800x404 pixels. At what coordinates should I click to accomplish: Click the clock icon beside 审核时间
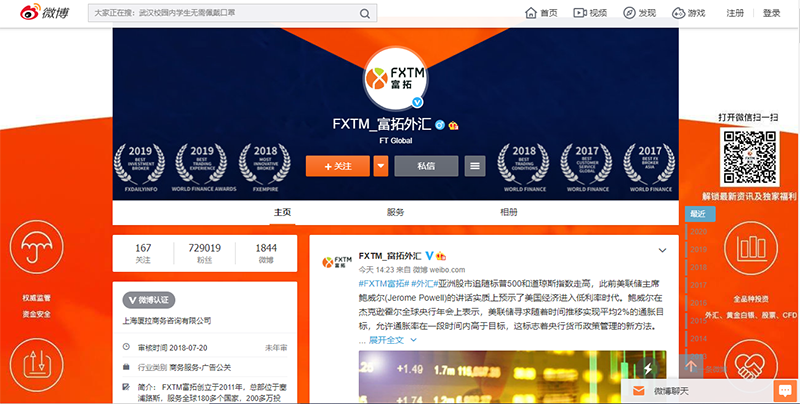point(126,347)
